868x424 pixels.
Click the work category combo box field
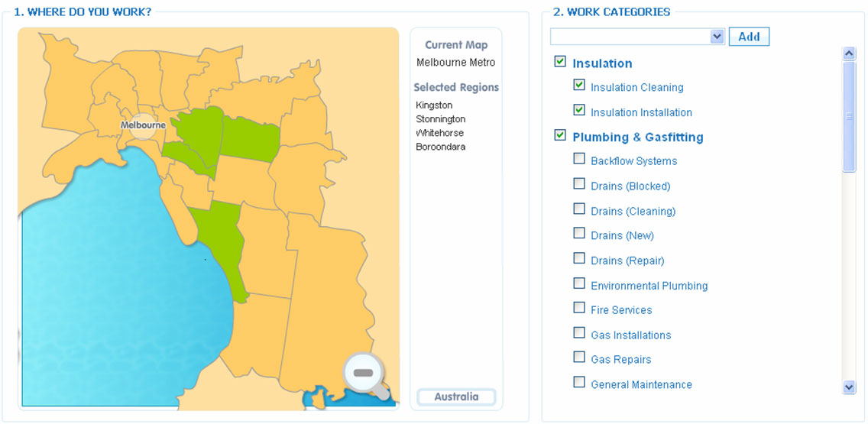click(x=637, y=37)
